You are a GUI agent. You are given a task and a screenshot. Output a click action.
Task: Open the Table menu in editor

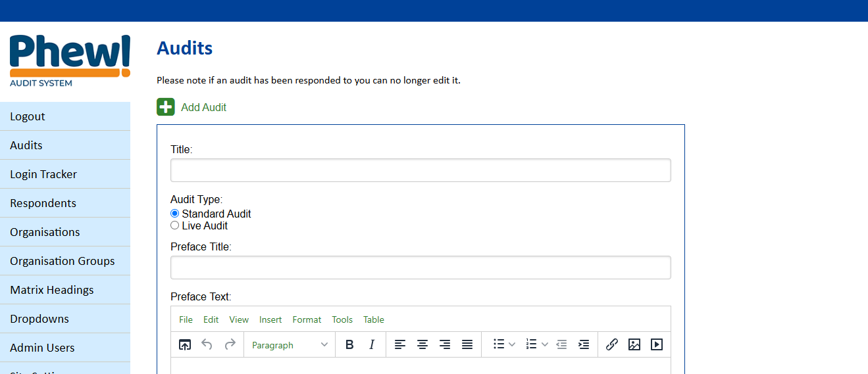point(373,319)
